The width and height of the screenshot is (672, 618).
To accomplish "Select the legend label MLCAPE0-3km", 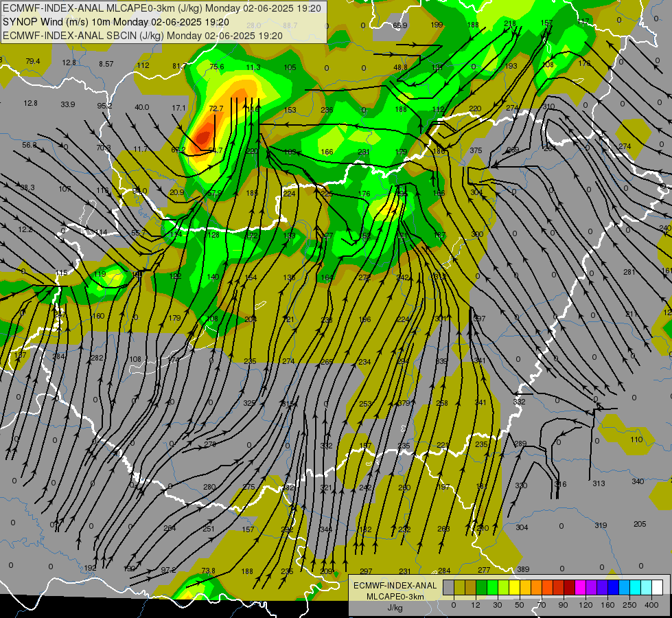I will click(395, 597).
